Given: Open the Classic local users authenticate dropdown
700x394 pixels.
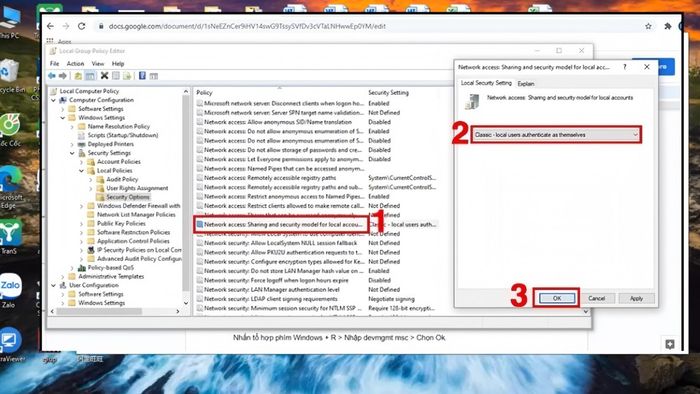Looking at the screenshot, I should pyautogui.click(x=556, y=135).
